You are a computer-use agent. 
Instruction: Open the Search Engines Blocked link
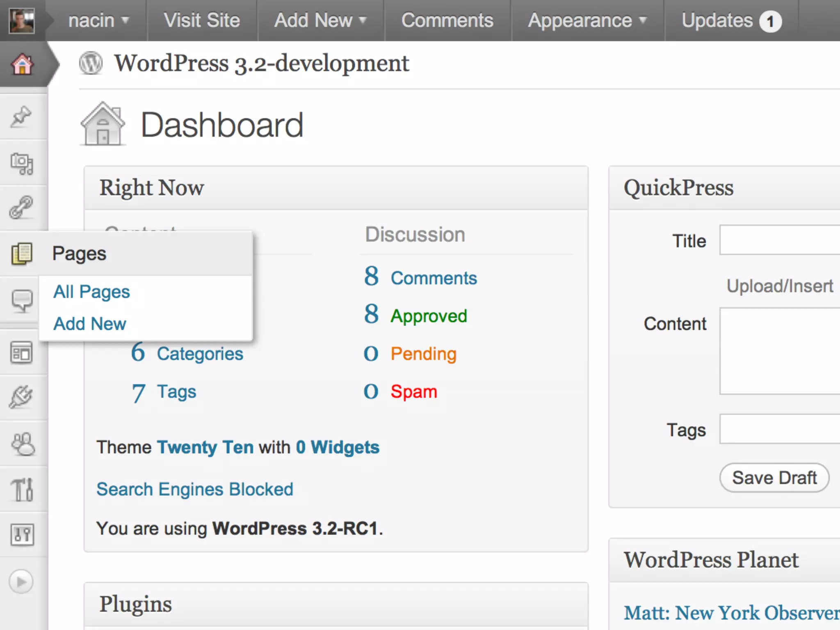point(195,489)
